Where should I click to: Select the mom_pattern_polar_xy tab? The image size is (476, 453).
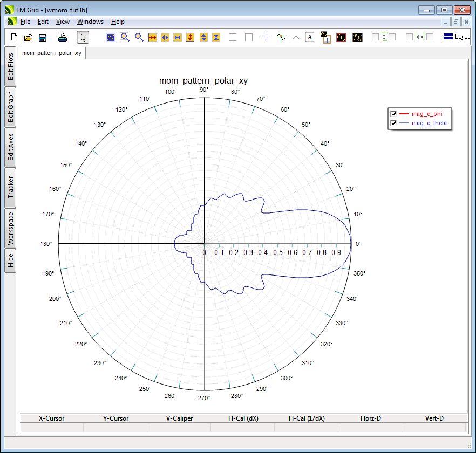[52, 53]
